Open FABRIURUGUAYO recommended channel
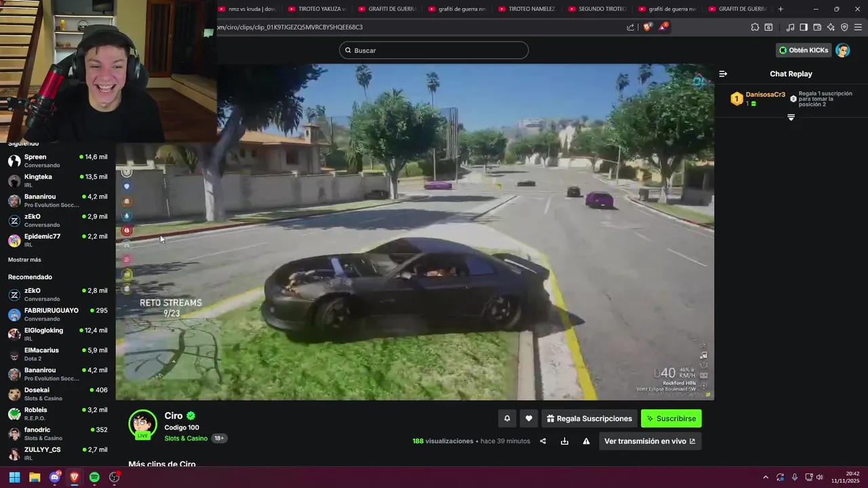The image size is (868, 488). pyautogui.click(x=58, y=314)
